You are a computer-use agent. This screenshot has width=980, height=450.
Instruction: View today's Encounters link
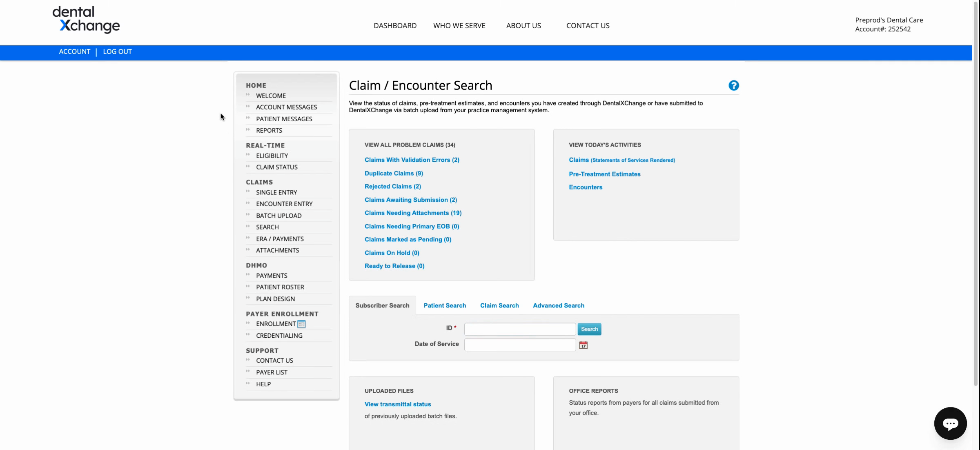coord(586,187)
